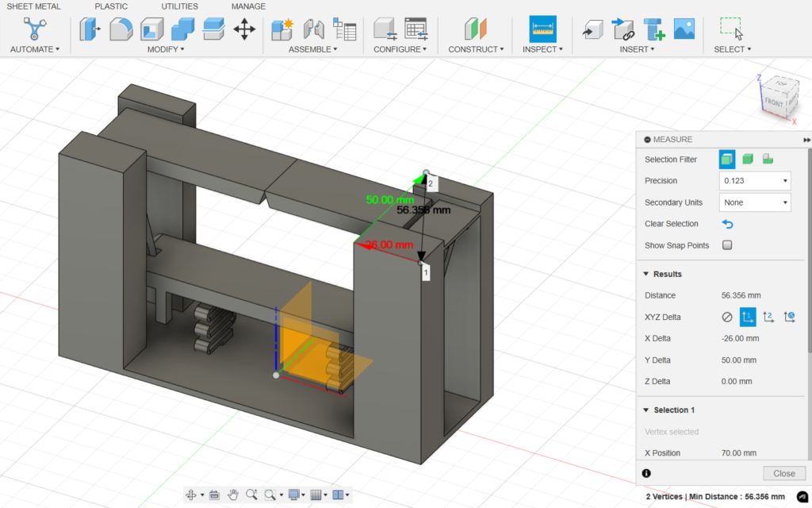Click the Measure ruler icon in Inspect
The height and width of the screenshot is (508, 812).
click(542, 29)
